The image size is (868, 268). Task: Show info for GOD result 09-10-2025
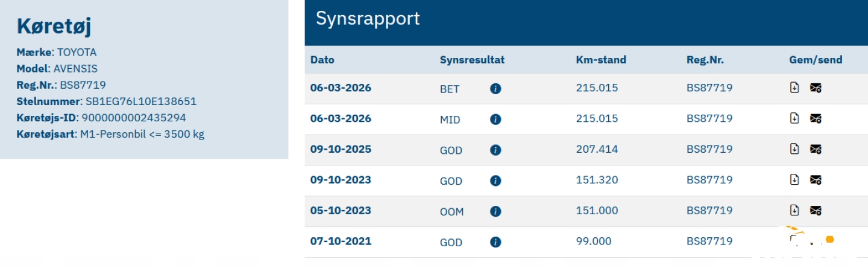click(495, 150)
